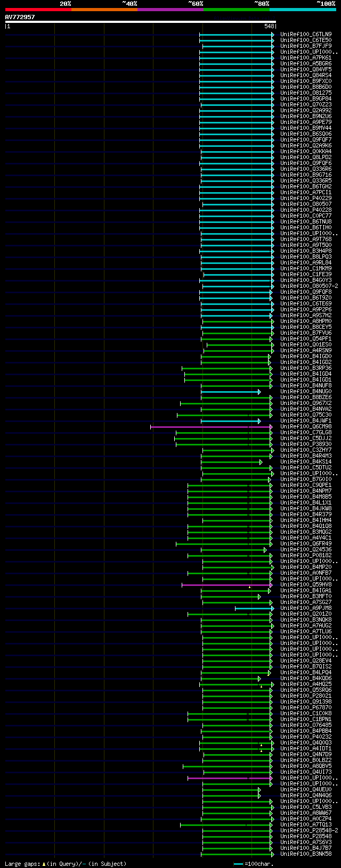Click the cyan ~100% identity legend segment
Viewport: 341px width, 868px height.
303,9
